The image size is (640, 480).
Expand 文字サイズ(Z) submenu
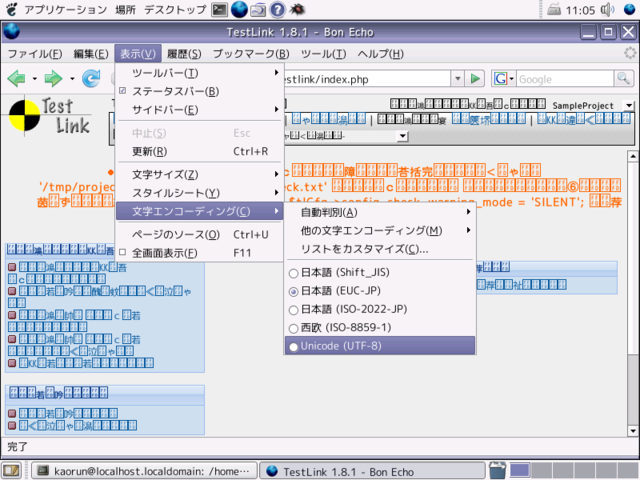200,175
